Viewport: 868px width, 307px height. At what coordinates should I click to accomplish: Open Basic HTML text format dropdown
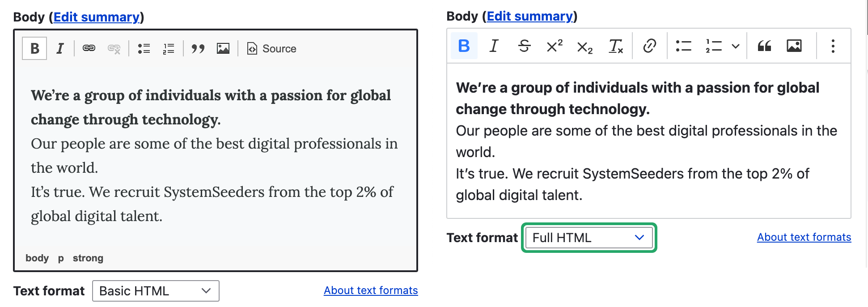[x=156, y=291]
